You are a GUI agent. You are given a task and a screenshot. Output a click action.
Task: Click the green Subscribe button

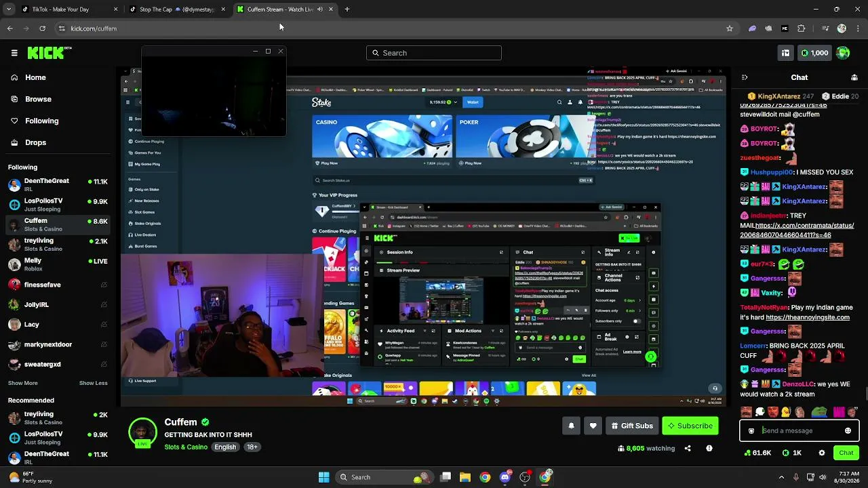[x=690, y=426]
